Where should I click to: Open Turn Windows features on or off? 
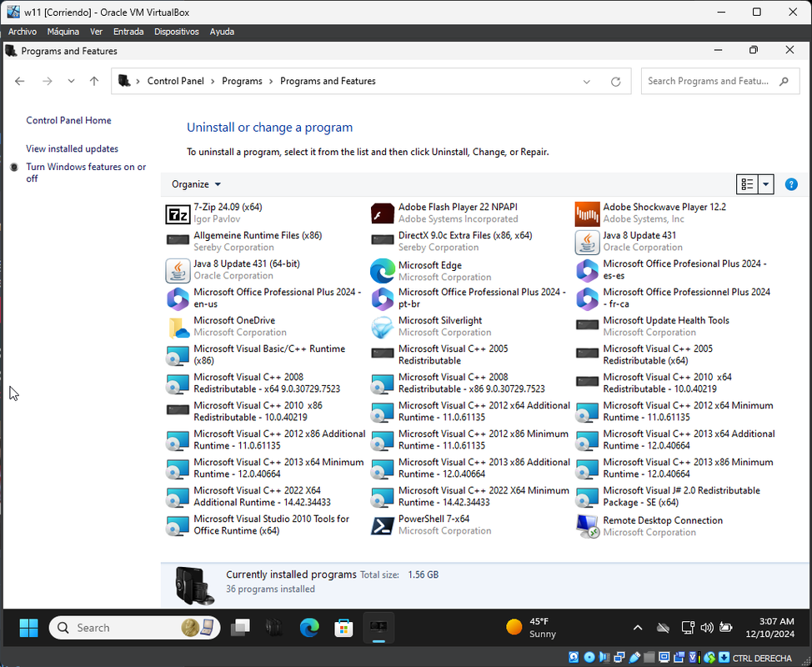coord(86,173)
